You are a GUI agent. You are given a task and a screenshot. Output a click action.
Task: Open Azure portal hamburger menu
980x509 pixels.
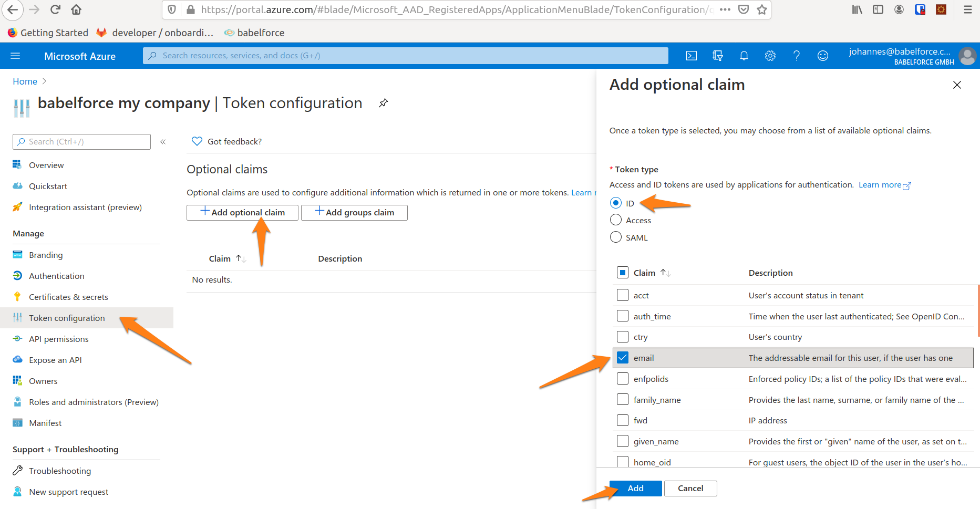point(15,56)
